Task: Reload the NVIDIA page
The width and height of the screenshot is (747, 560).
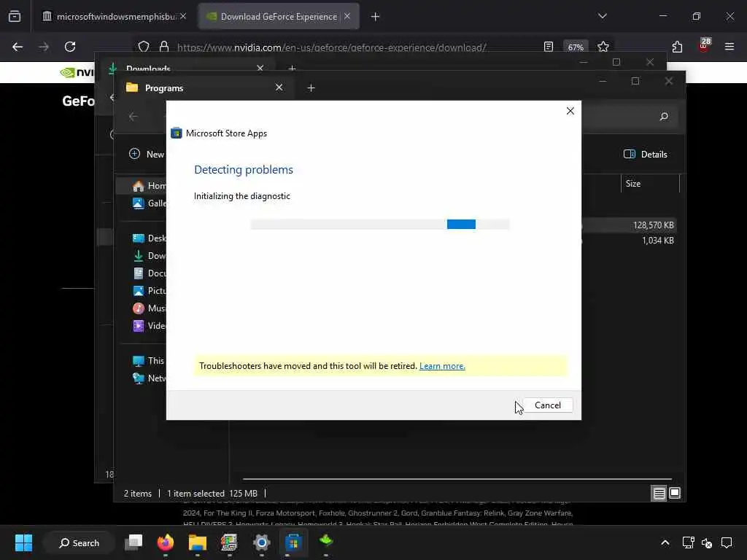Action: pyautogui.click(x=70, y=47)
